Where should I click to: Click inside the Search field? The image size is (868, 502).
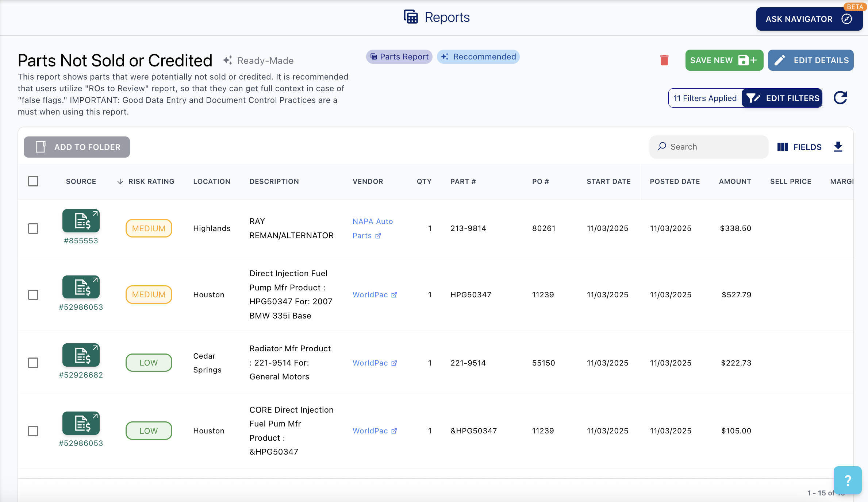[708, 147]
